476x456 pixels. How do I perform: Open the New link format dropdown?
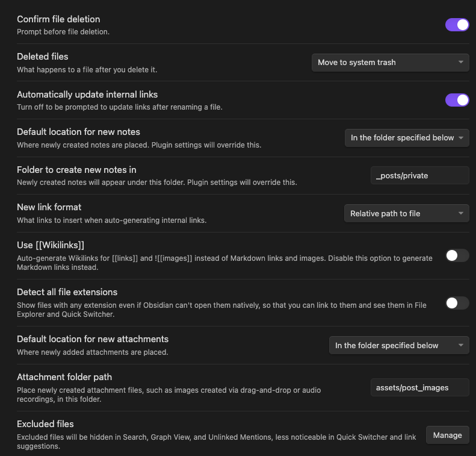(x=406, y=213)
